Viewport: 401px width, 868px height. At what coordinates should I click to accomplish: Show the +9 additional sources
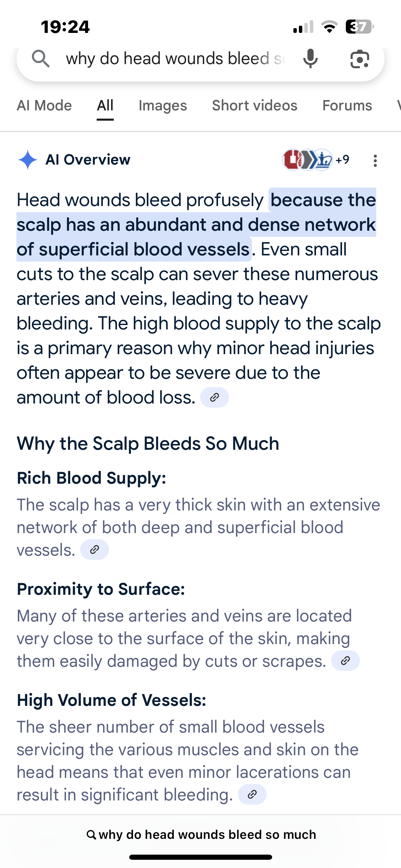coord(342,160)
